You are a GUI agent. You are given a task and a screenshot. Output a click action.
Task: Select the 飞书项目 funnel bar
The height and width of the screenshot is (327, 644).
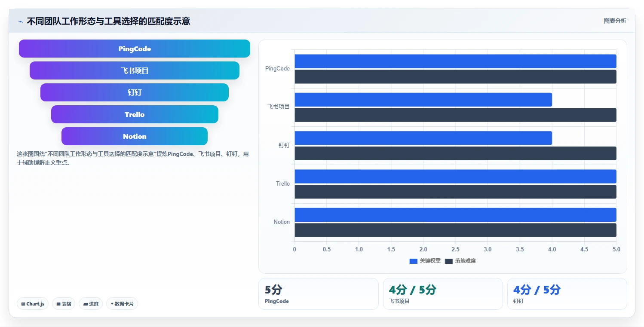pyautogui.click(x=135, y=70)
